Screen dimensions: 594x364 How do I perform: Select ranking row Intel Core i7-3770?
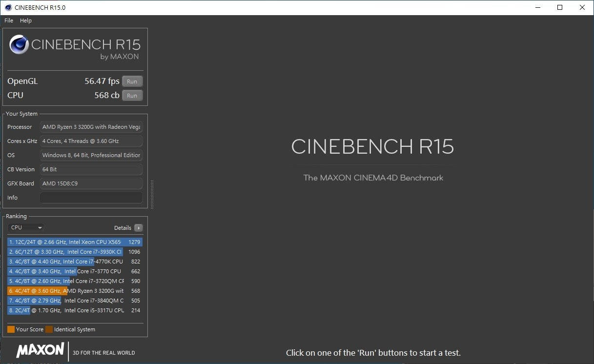point(75,271)
